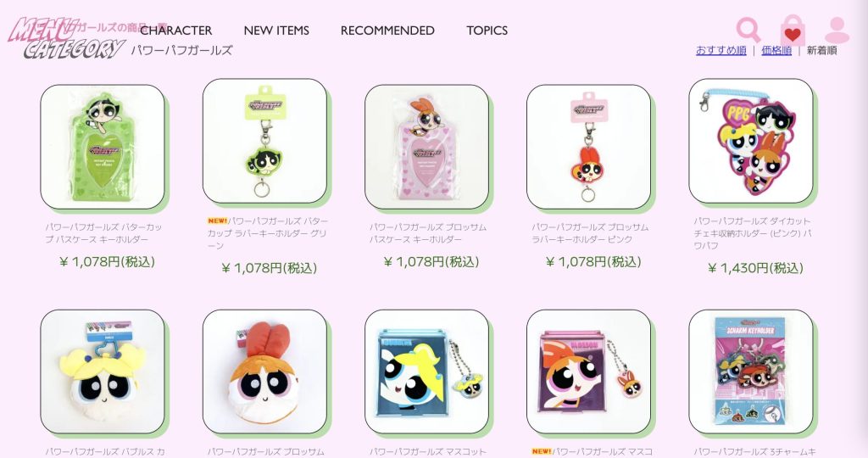Open the user account icon
This screenshot has height=458, width=868.
pyautogui.click(x=837, y=30)
